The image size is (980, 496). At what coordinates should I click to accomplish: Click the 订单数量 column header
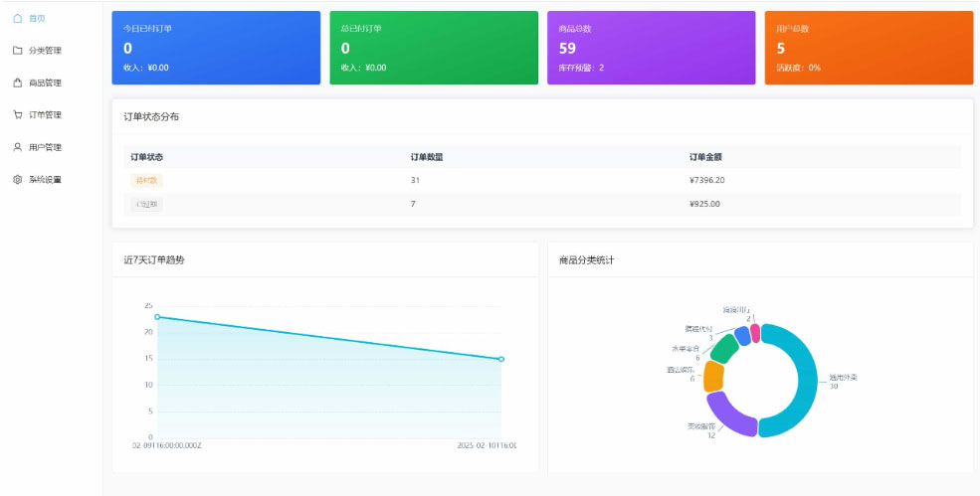(x=426, y=157)
